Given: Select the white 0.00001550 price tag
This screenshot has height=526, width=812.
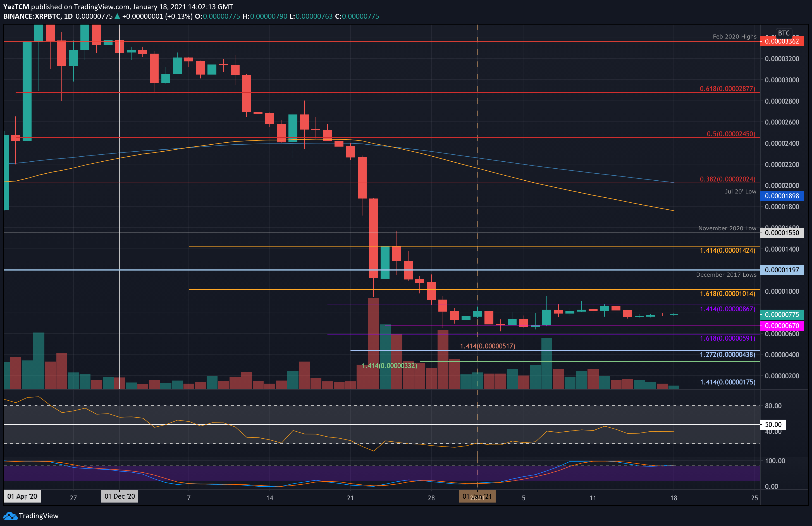Looking at the screenshot, I should tap(782, 233).
